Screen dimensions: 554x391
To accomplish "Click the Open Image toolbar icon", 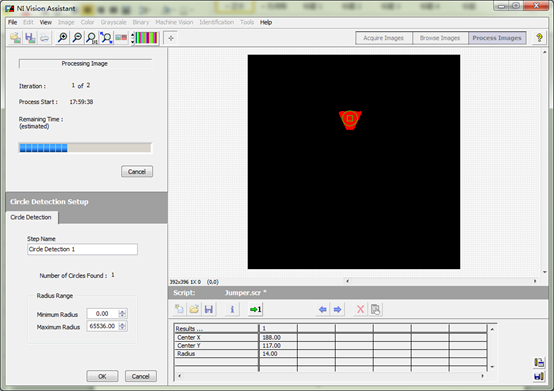I will tap(15, 38).
